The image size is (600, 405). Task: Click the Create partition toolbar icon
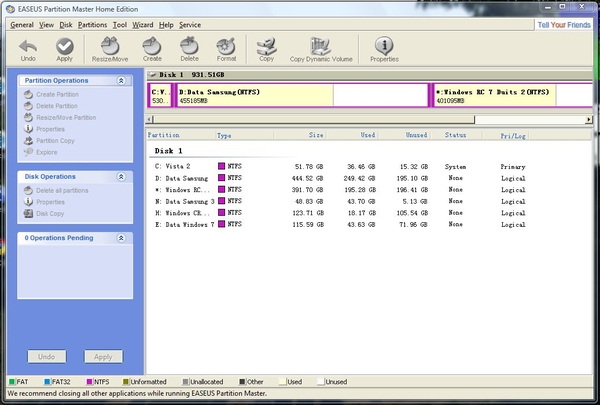(152, 46)
